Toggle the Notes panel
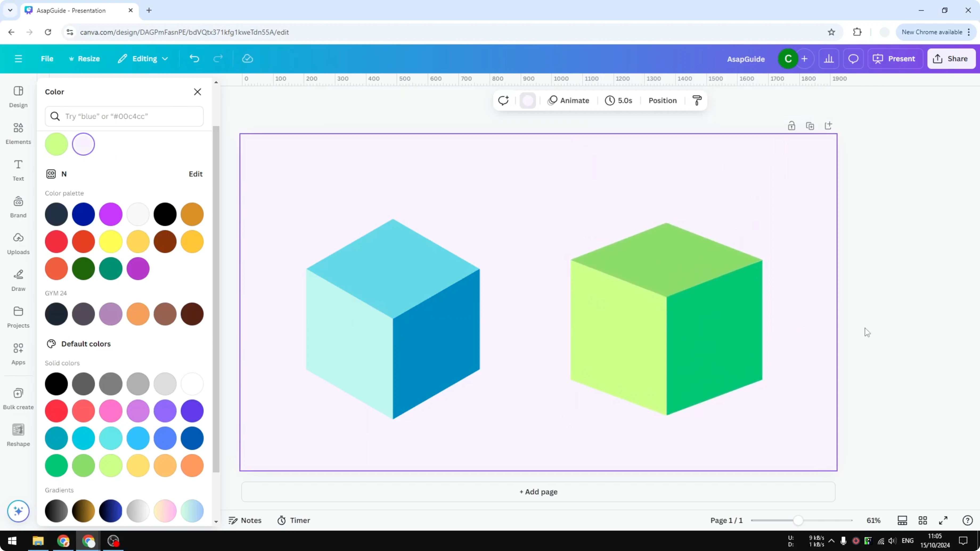Viewport: 980px width, 551px height. coord(245,520)
